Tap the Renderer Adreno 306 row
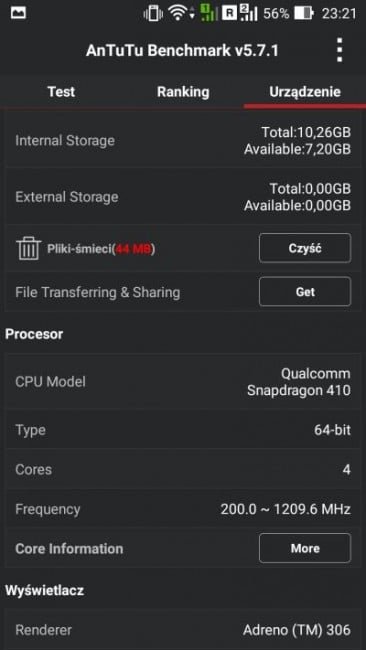Viewport: 366px width, 650px height. [x=183, y=630]
